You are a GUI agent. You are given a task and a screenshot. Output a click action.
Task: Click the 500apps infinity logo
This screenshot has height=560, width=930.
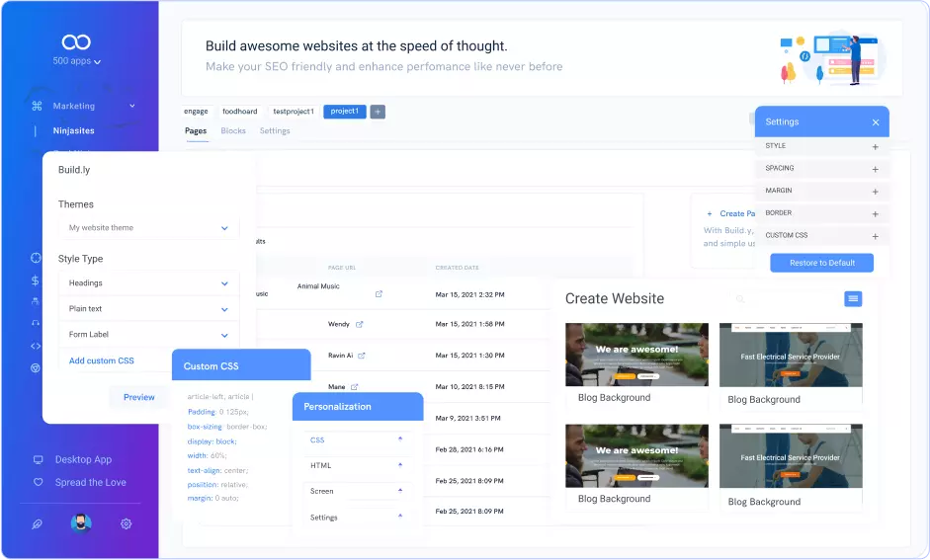pyautogui.click(x=76, y=41)
